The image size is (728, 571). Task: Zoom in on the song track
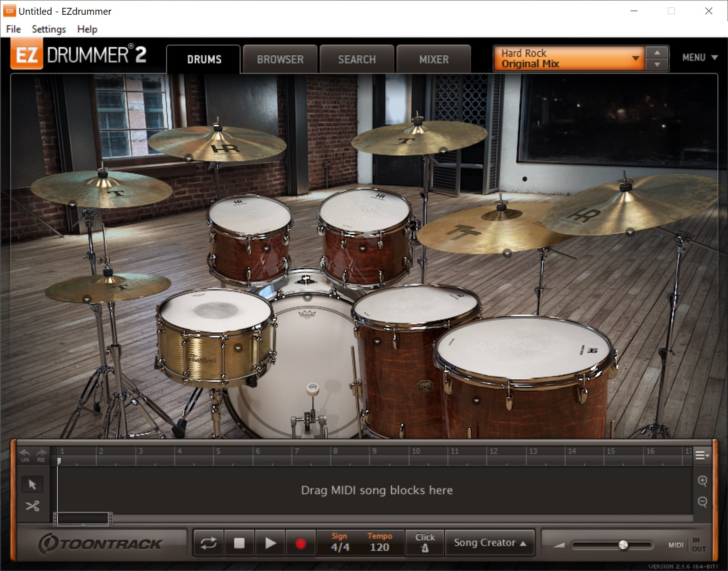coord(702,481)
